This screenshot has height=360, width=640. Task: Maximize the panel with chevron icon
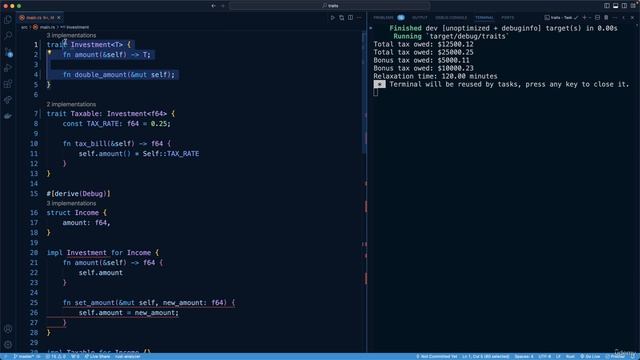(624, 18)
